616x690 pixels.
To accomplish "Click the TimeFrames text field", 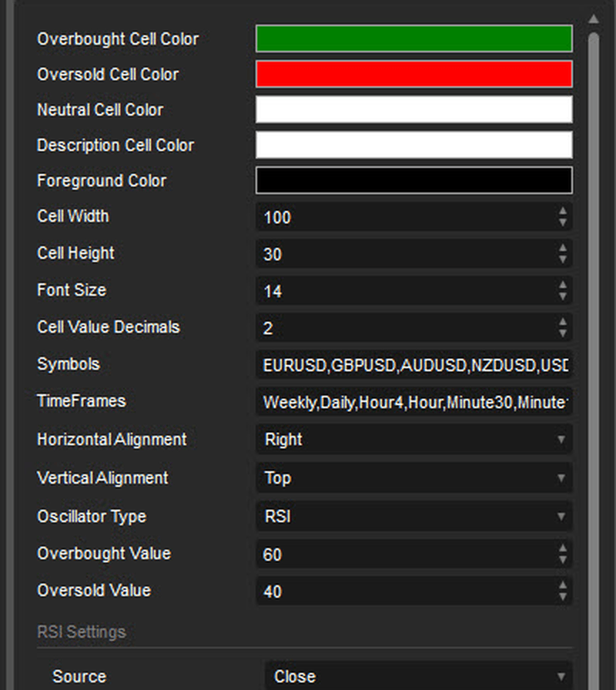I will [x=413, y=402].
